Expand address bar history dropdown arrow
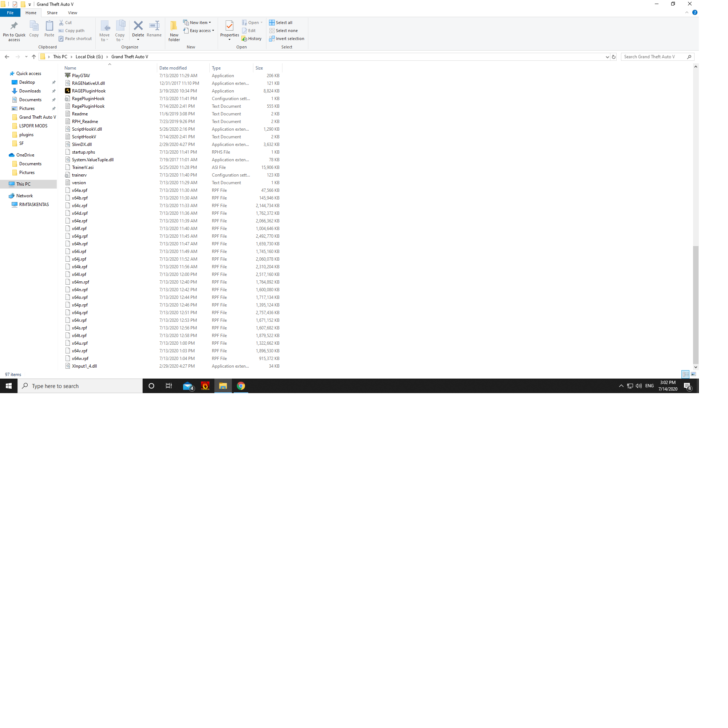The width and height of the screenshot is (728, 728). [607, 57]
